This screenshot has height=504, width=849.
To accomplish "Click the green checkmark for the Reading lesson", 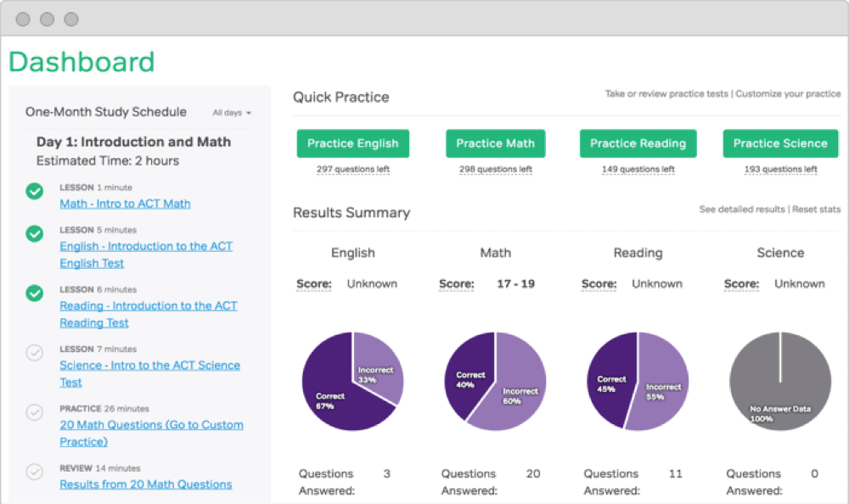I will [x=34, y=294].
